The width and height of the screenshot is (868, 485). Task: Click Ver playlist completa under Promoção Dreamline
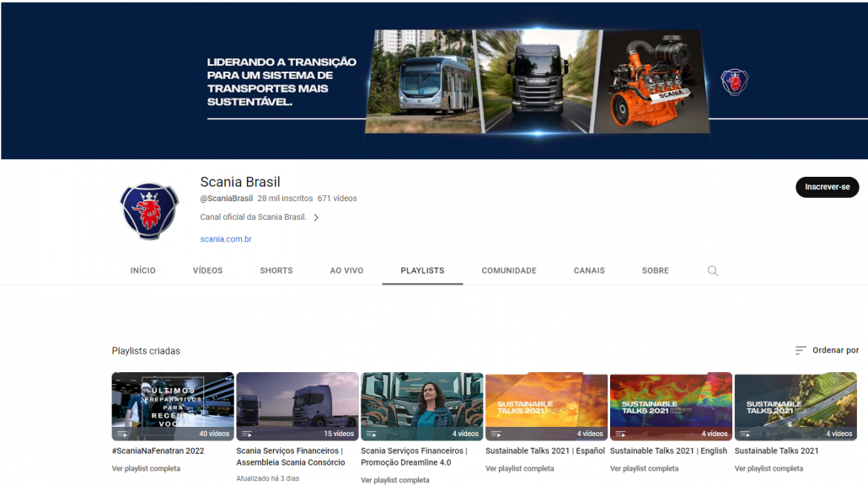tap(395, 479)
